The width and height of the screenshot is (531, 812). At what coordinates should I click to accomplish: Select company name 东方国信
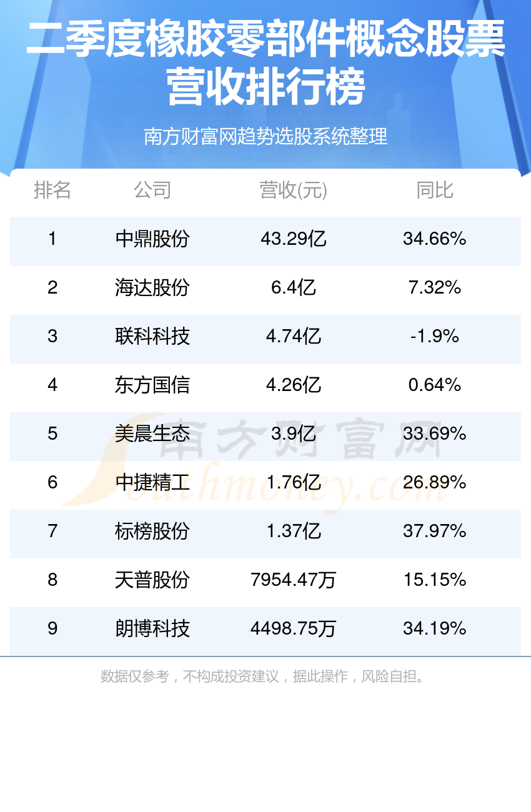click(152, 385)
